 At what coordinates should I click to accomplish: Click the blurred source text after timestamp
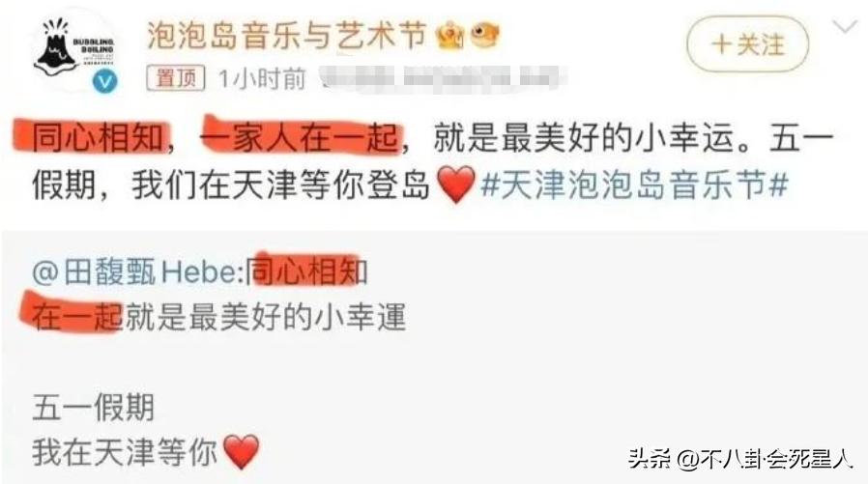[443, 78]
